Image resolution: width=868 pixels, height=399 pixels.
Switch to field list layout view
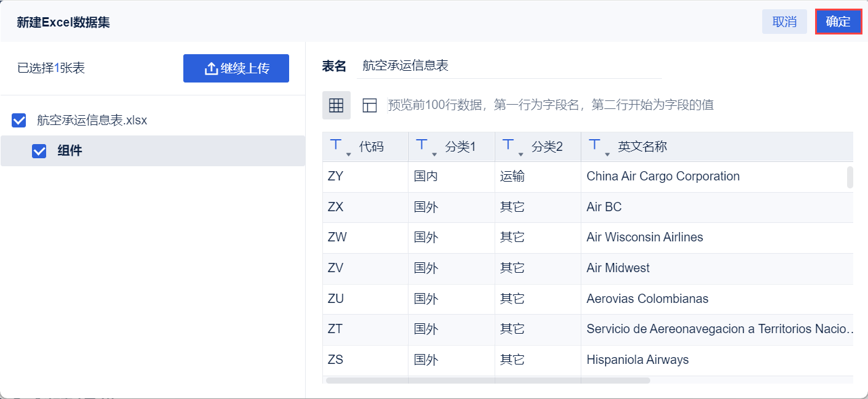(370, 105)
